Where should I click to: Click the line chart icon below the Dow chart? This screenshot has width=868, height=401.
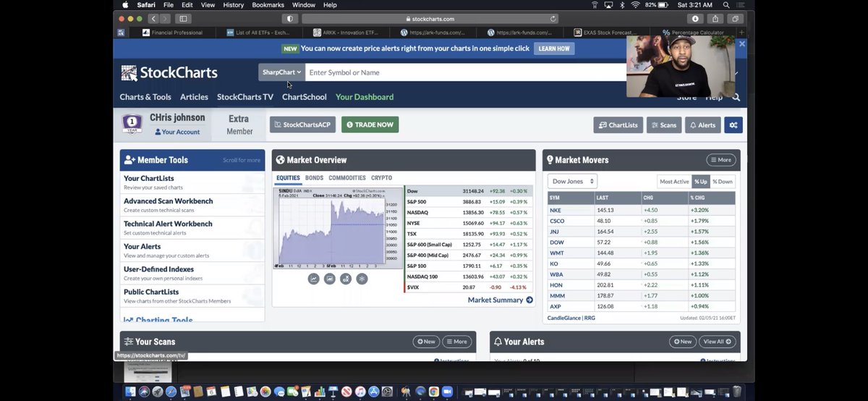click(314, 279)
